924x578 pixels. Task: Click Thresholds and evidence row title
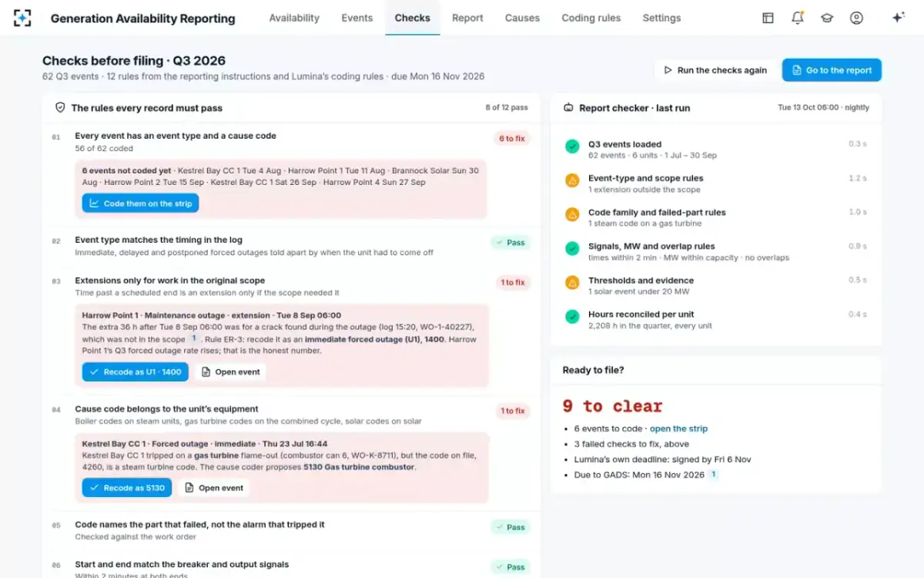click(641, 281)
